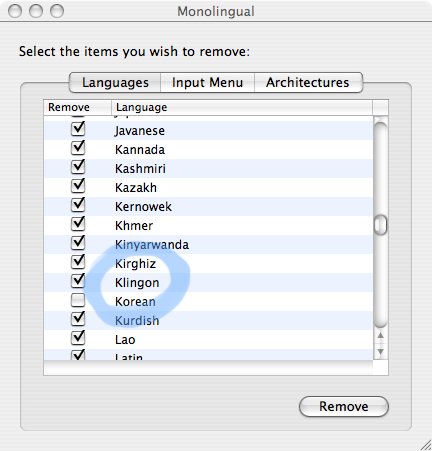Uncheck the Kannada remove checkbox
Screen dimensions: 432x451
click(x=78, y=148)
